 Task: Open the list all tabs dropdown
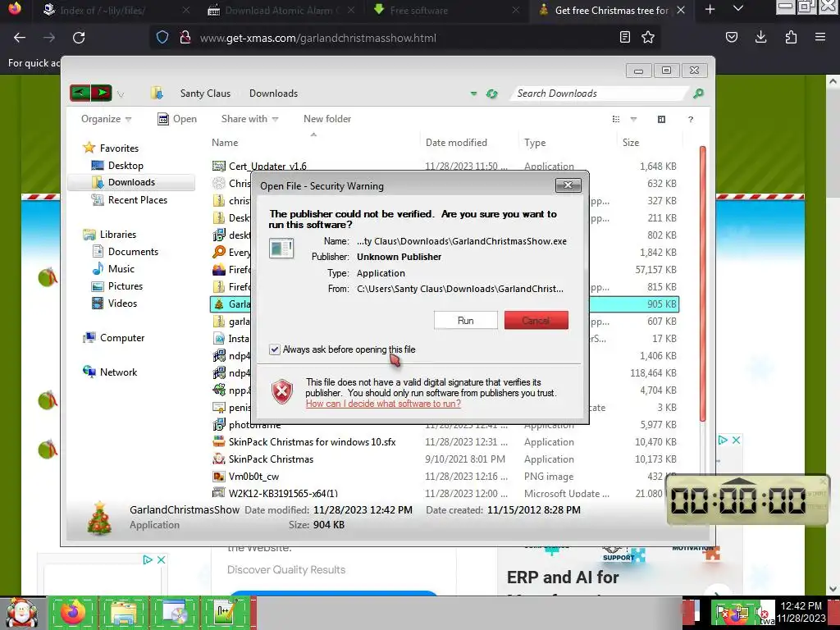tap(737, 9)
